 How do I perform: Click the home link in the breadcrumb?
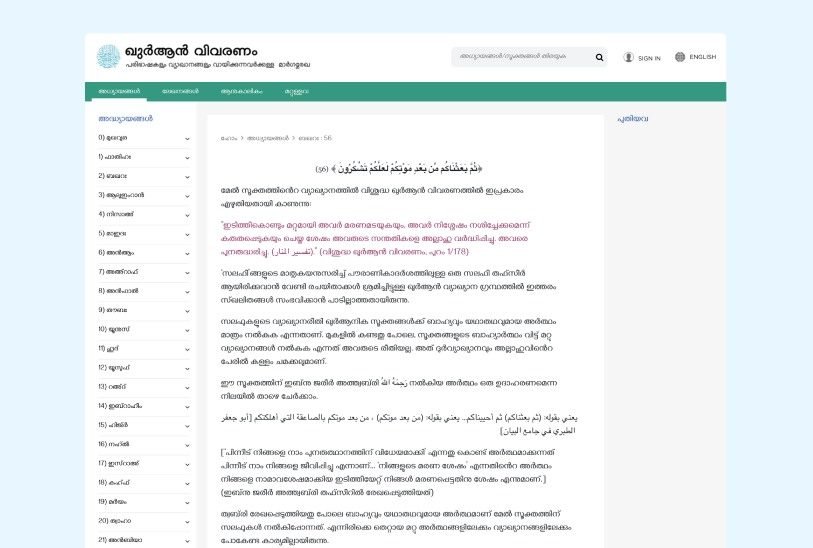point(229,138)
